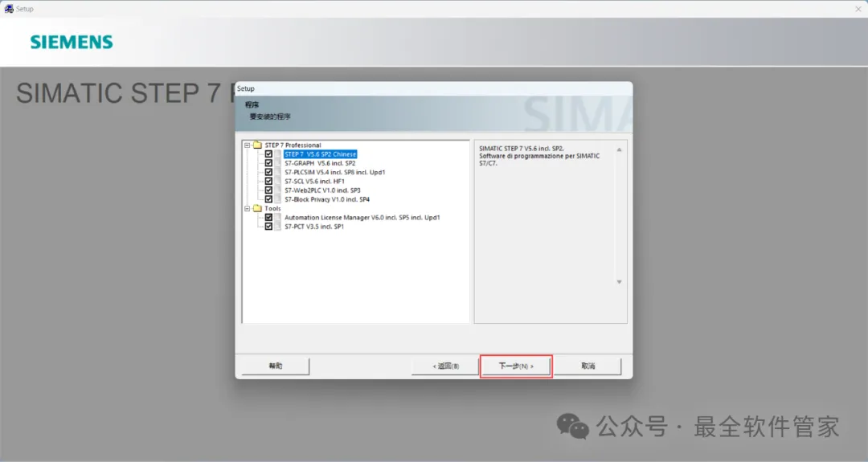Click the SIEMENS logo
The width and height of the screenshot is (868, 462).
pyautogui.click(x=72, y=42)
